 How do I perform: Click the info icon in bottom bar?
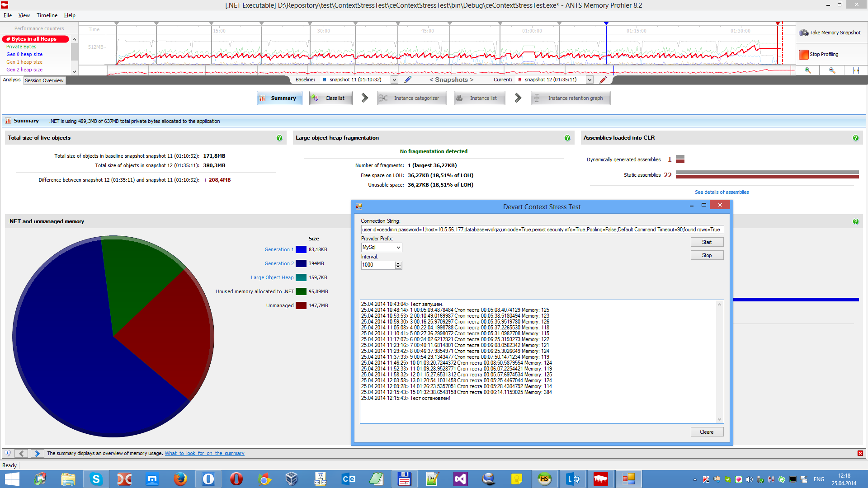tap(8, 453)
